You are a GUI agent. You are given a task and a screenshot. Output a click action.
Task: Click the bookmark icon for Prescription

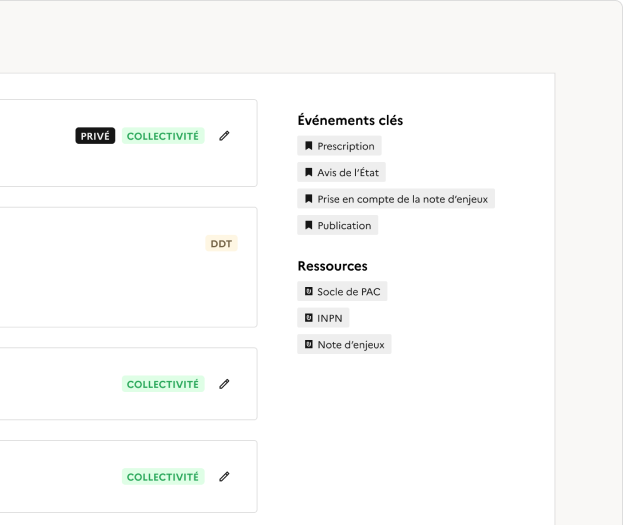(309, 146)
